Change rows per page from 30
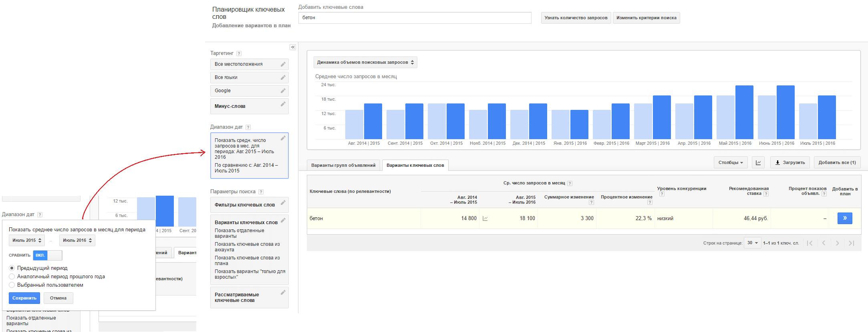The height and width of the screenshot is (332, 868). tap(752, 243)
